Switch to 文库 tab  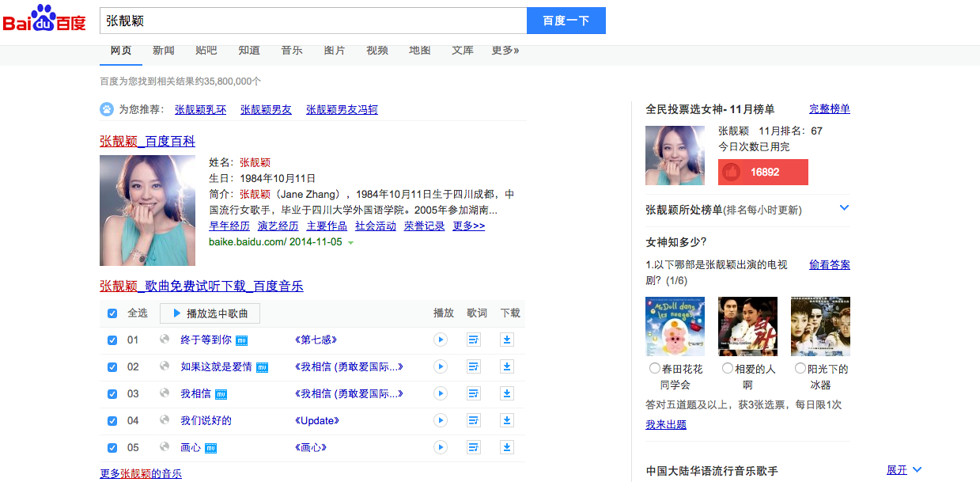coord(463,51)
